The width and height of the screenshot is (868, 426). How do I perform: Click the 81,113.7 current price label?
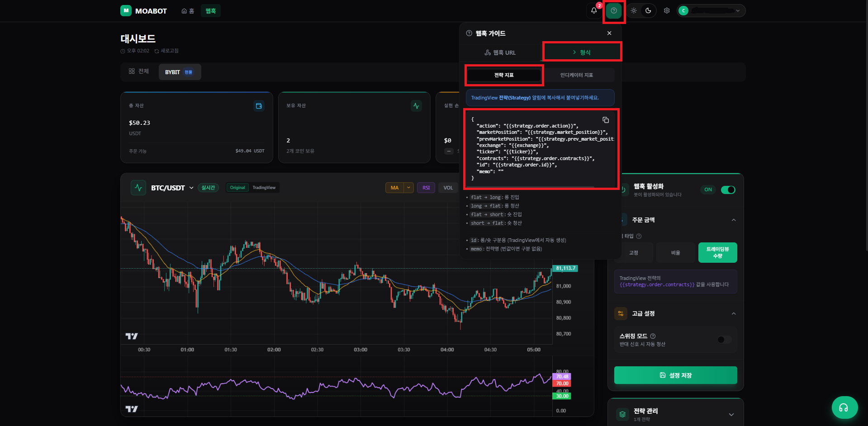[x=565, y=268]
